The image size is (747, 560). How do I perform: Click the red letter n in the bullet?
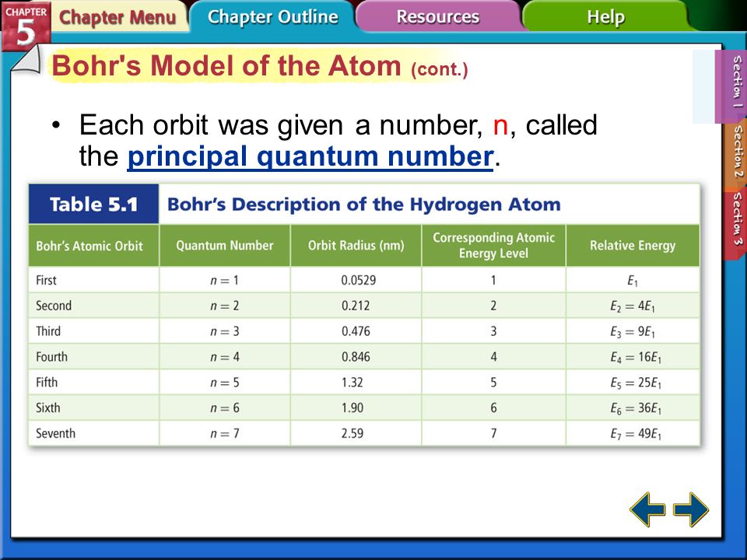tap(500, 126)
